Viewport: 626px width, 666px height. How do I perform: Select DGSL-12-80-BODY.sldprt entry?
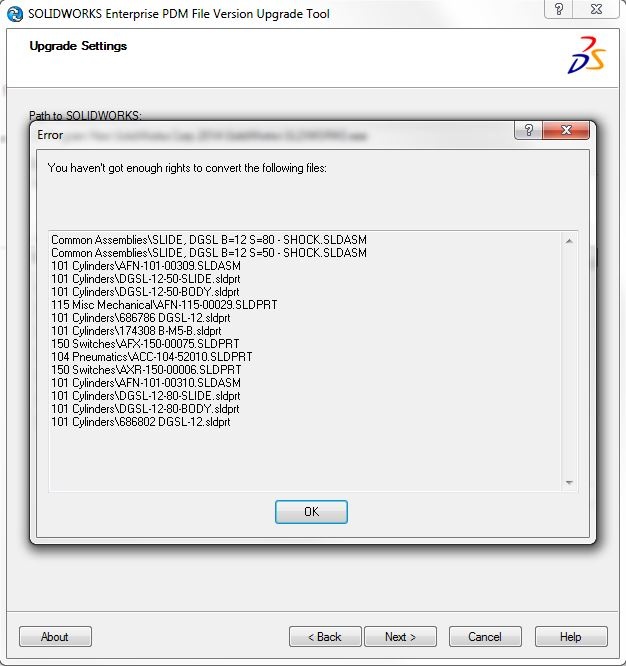click(145, 409)
